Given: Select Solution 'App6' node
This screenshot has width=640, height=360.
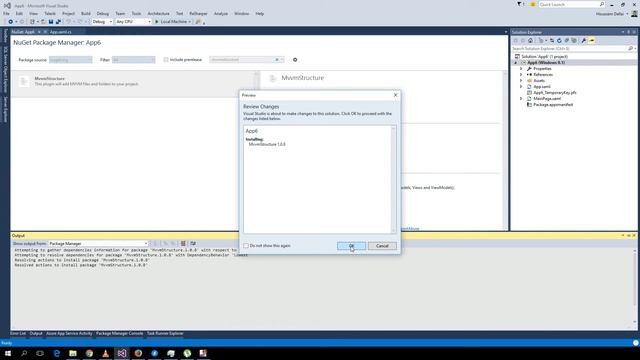Looking at the screenshot, I should point(544,56).
